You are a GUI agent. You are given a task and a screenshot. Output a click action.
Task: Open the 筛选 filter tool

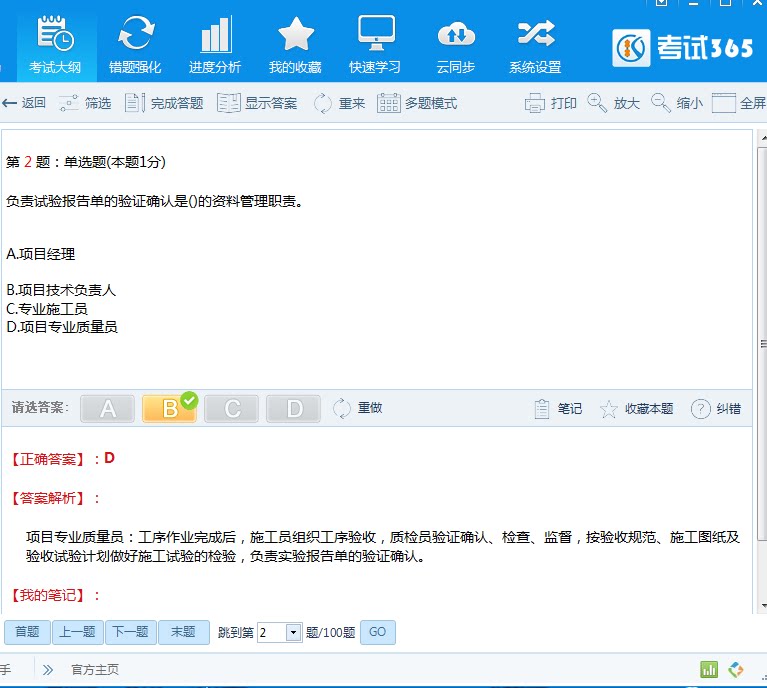[x=85, y=103]
